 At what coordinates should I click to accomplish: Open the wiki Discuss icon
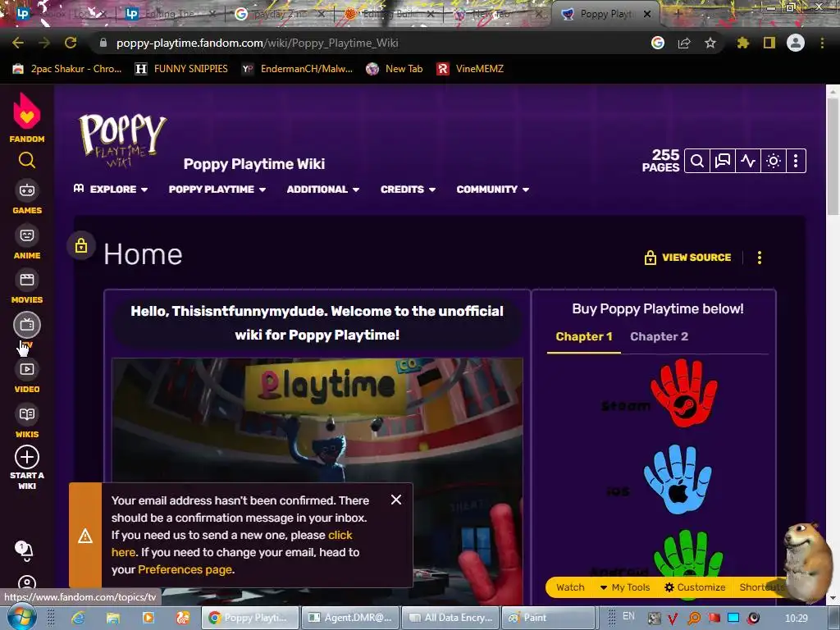[x=723, y=161]
